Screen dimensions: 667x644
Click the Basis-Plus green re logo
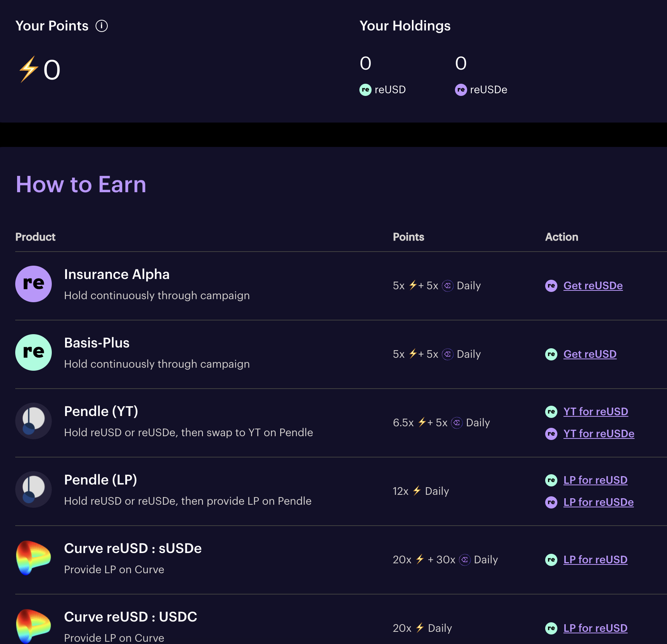pyautogui.click(x=34, y=352)
